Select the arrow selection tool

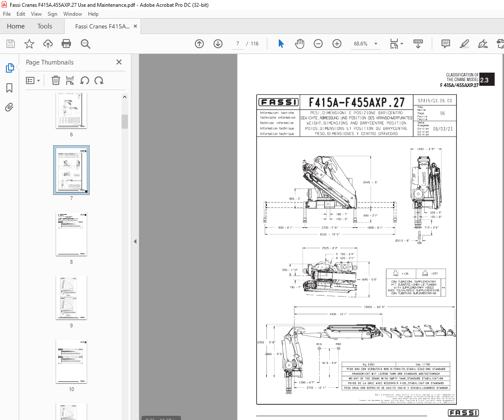click(x=281, y=44)
